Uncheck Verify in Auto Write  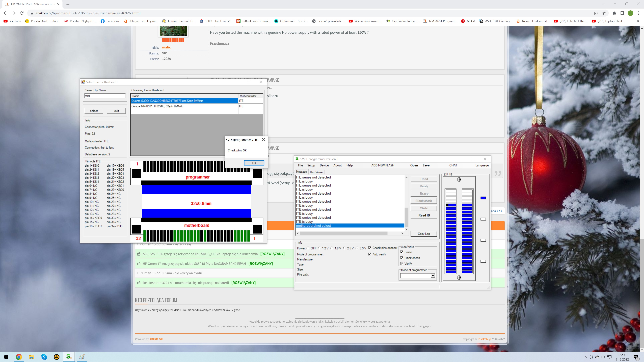click(x=401, y=263)
